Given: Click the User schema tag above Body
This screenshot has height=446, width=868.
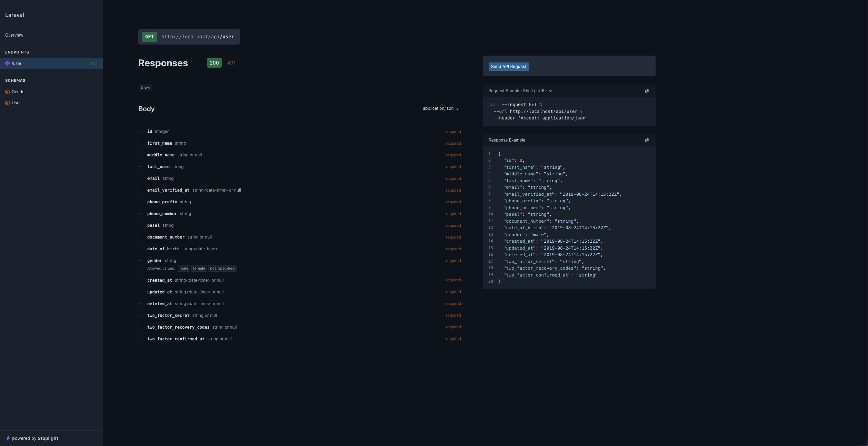Looking at the screenshot, I should coord(146,88).
